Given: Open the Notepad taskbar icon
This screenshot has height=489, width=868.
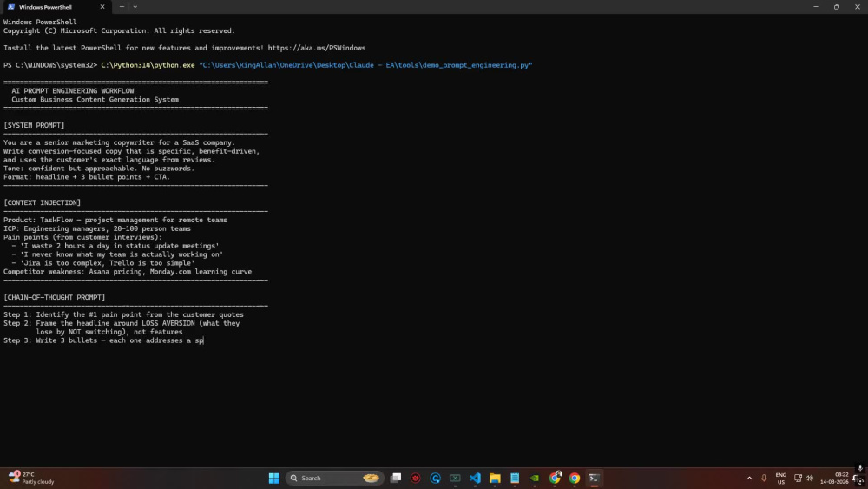Looking at the screenshot, I should [x=515, y=478].
